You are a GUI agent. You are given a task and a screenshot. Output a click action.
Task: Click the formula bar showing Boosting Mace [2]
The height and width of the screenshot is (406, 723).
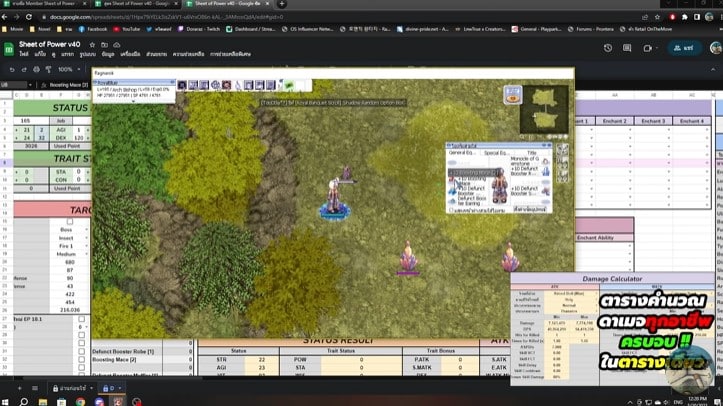point(69,85)
